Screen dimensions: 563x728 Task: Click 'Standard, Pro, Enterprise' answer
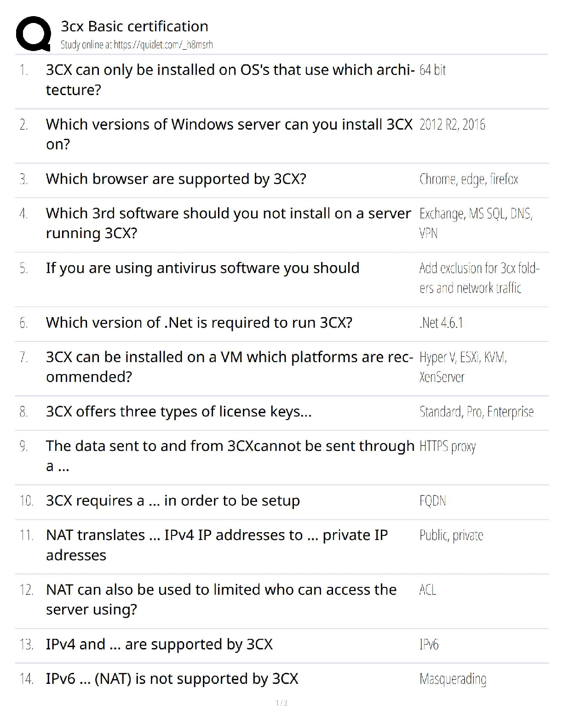click(476, 411)
